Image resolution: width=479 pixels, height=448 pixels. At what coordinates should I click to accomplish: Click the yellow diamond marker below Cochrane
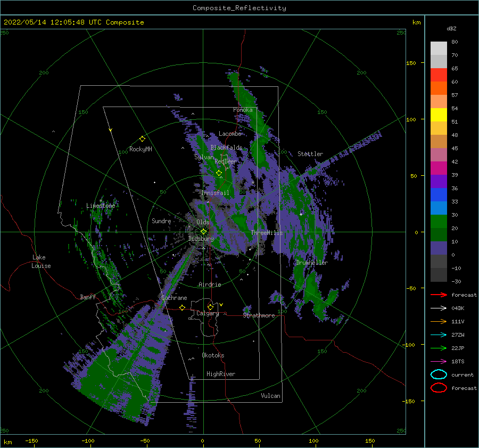182,307
